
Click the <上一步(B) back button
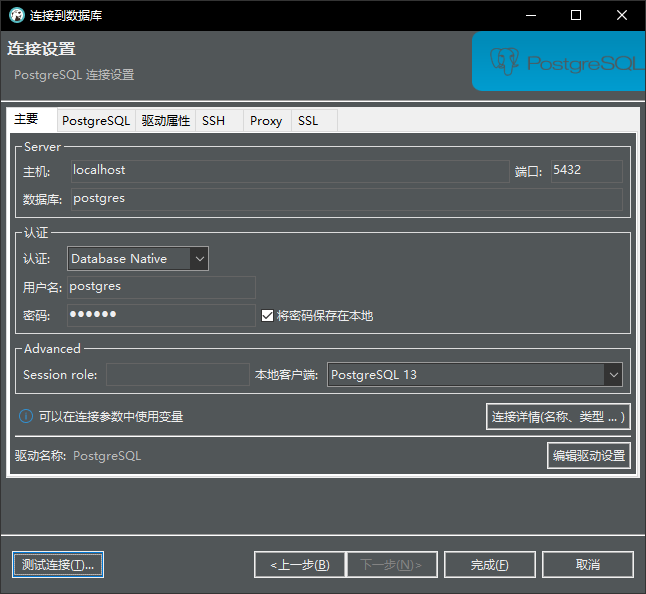coord(300,564)
